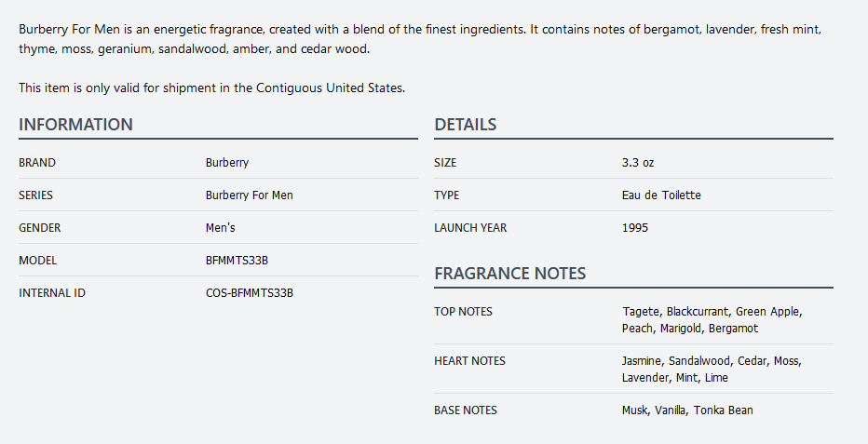Click the INFORMATION section heading
This screenshot has width=868, height=444.
point(75,125)
